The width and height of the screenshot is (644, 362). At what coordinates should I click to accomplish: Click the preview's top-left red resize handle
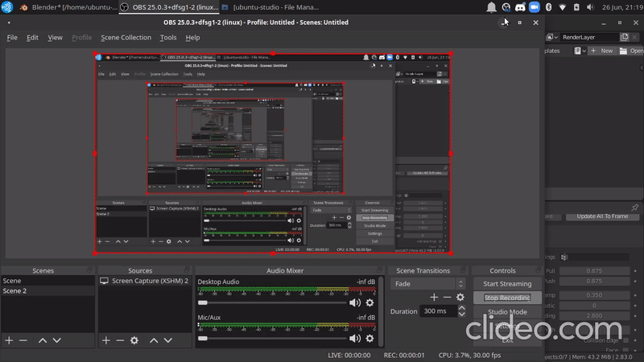95,54
